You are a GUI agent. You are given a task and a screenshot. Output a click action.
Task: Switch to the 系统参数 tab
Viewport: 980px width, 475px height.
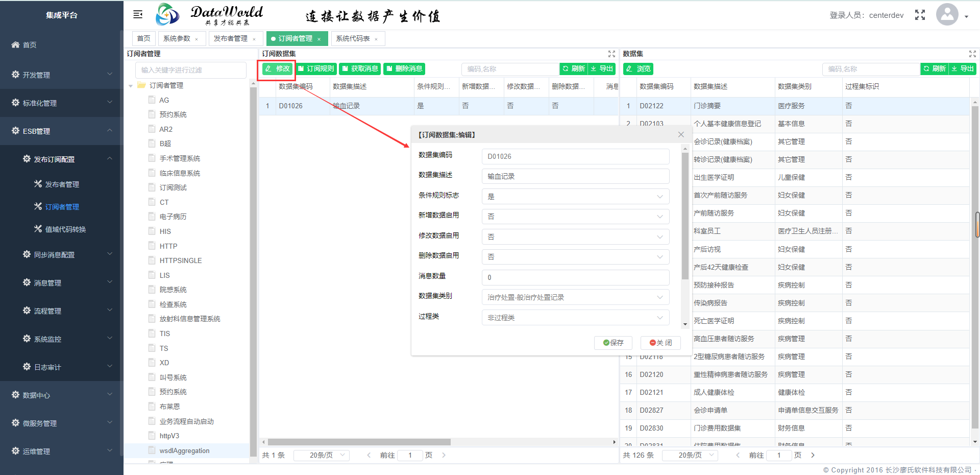coord(181,38)
